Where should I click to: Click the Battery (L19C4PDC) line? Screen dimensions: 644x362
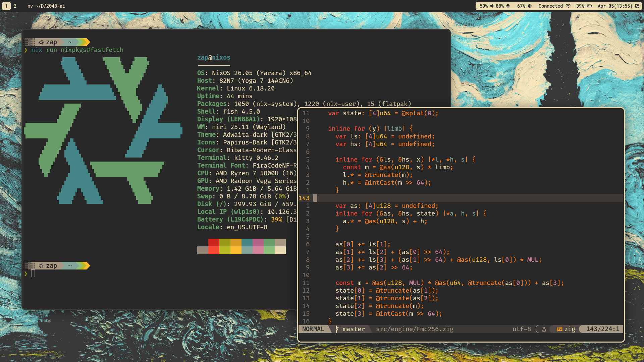247,220
